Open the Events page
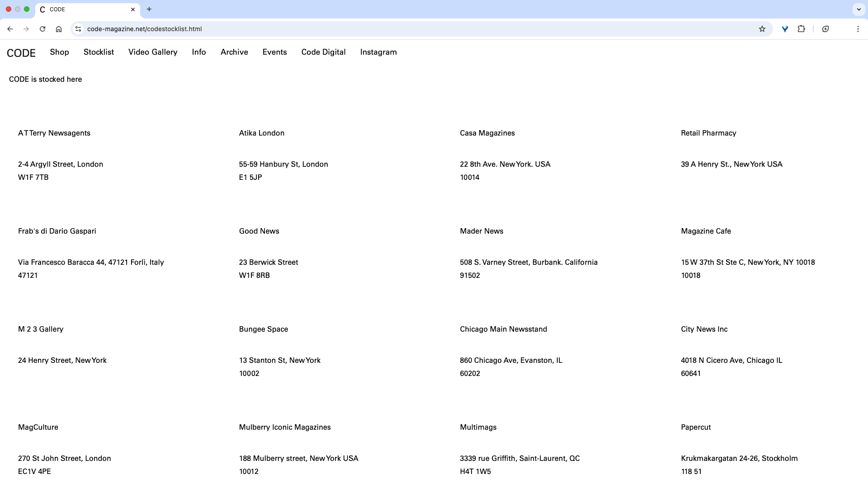The width and height of the screenshot is (868, 488). point(275,52)
